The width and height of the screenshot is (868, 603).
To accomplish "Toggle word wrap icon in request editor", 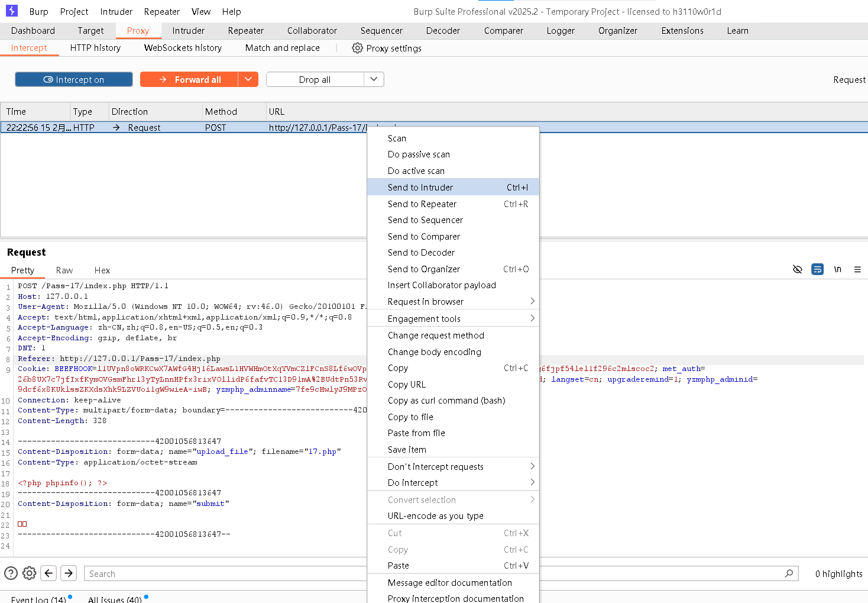I will click(817, 269).
